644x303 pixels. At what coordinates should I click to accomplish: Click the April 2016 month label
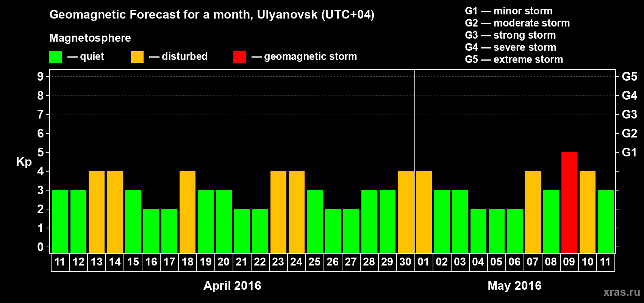[x=232, y=286]
